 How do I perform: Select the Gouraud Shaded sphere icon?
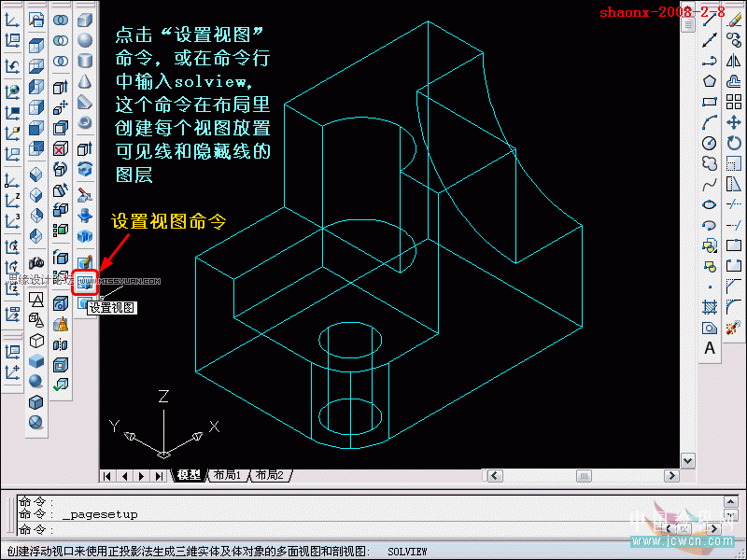coord(36,381)
